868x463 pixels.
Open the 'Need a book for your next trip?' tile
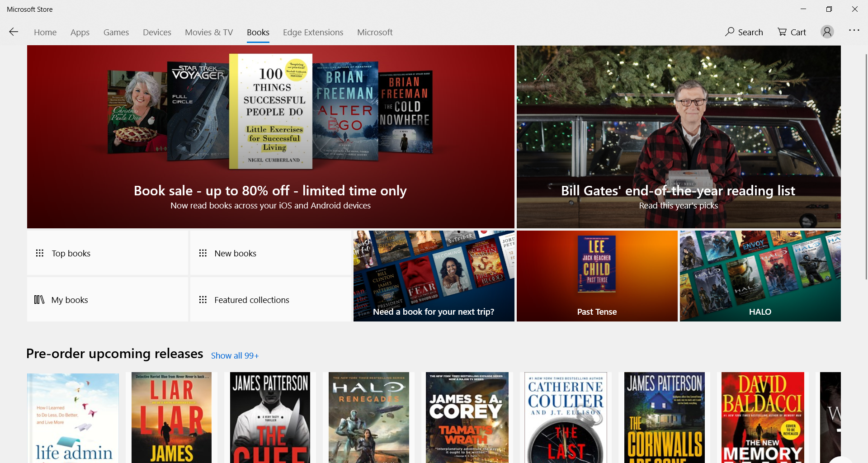[434, 276]
